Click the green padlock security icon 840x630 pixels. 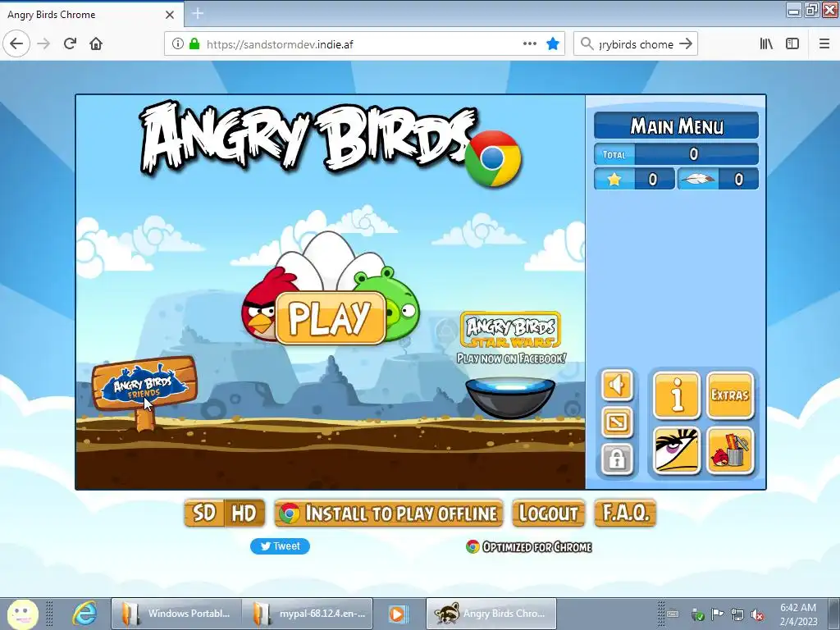click(x=194, y=44)
